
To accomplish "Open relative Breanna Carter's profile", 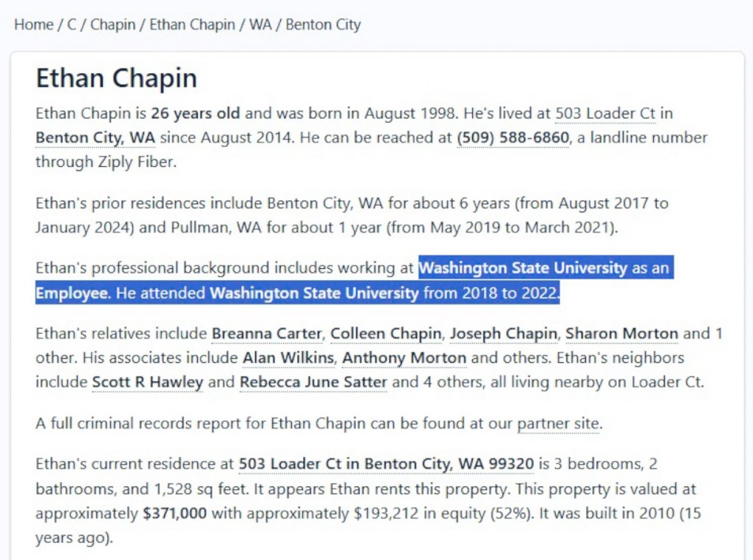I will click(267, 334).
